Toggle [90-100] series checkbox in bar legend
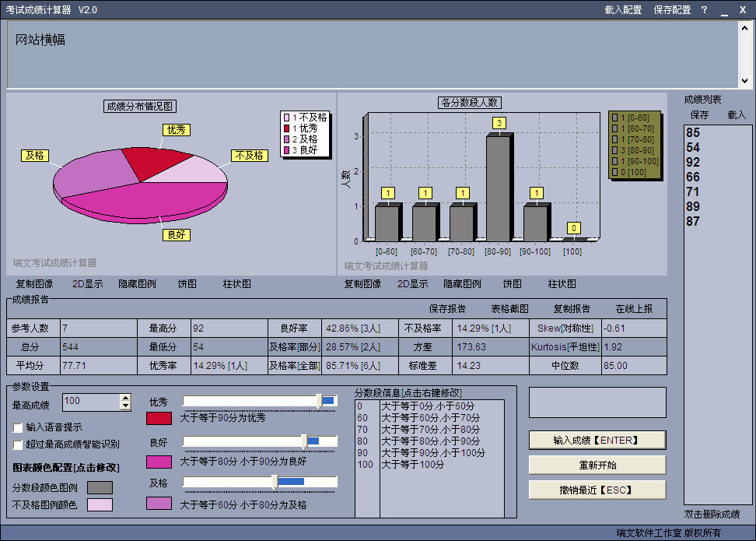 [x=614, y=161]
